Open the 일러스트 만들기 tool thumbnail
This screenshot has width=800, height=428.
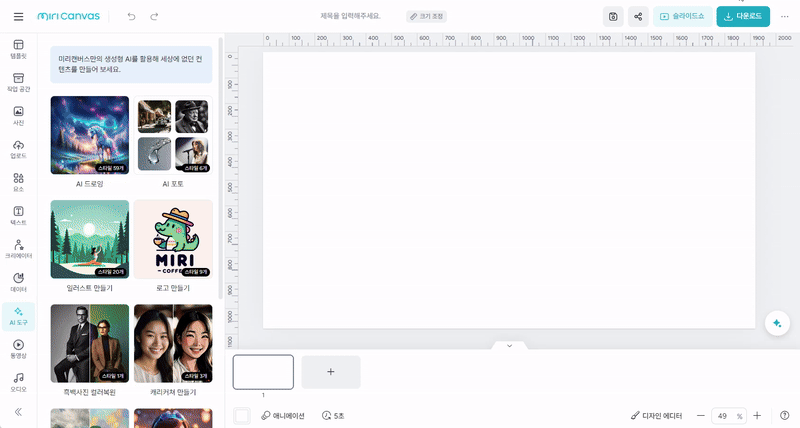pyautogui.click(x=90, y=239)
